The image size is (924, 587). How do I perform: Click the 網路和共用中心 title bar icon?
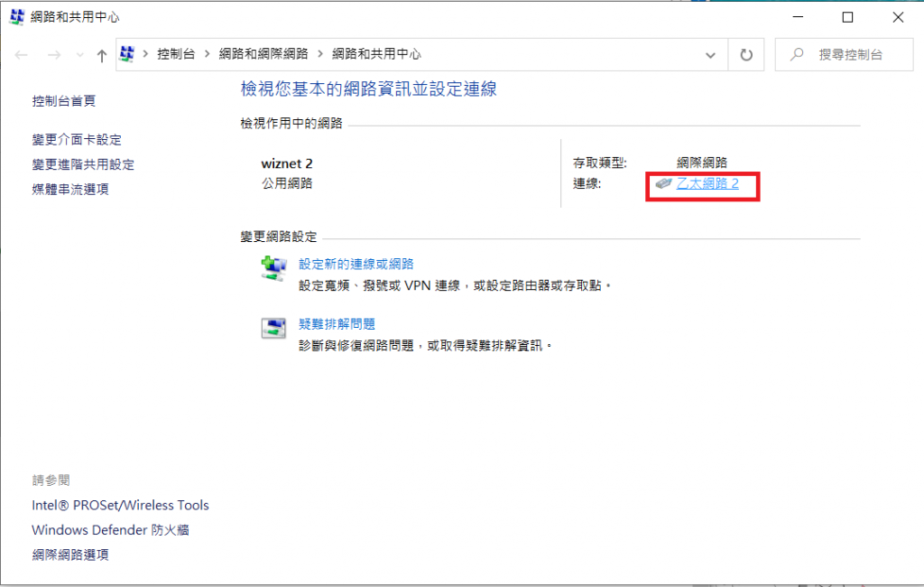(16, 17)
